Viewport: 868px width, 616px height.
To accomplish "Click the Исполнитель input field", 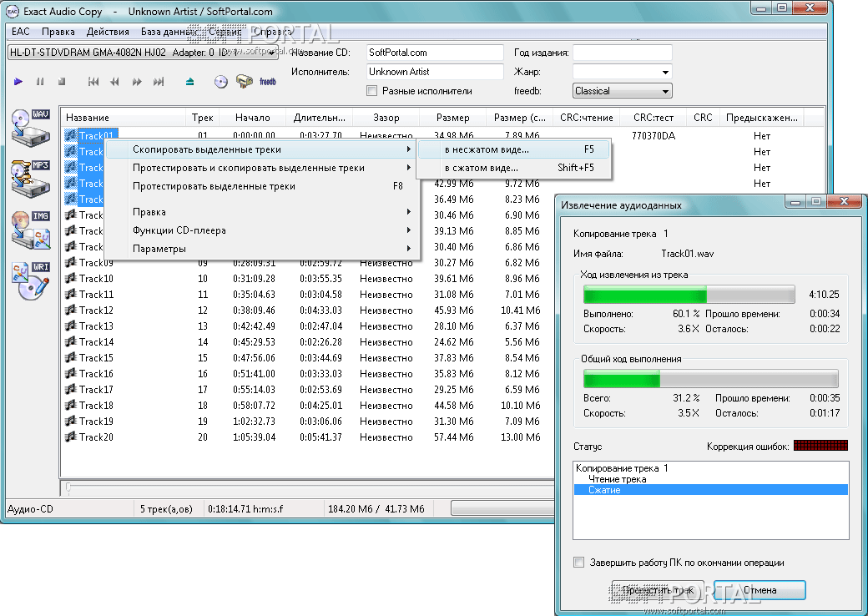I will coord(435,72).
